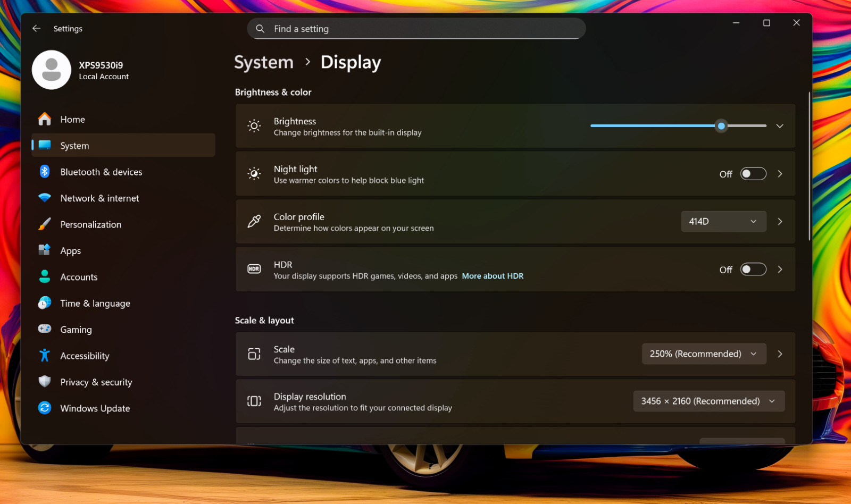Viewport: 851px width, 504px height.
Task: Click the Privacy shield icon
Action: coord(45,381)
